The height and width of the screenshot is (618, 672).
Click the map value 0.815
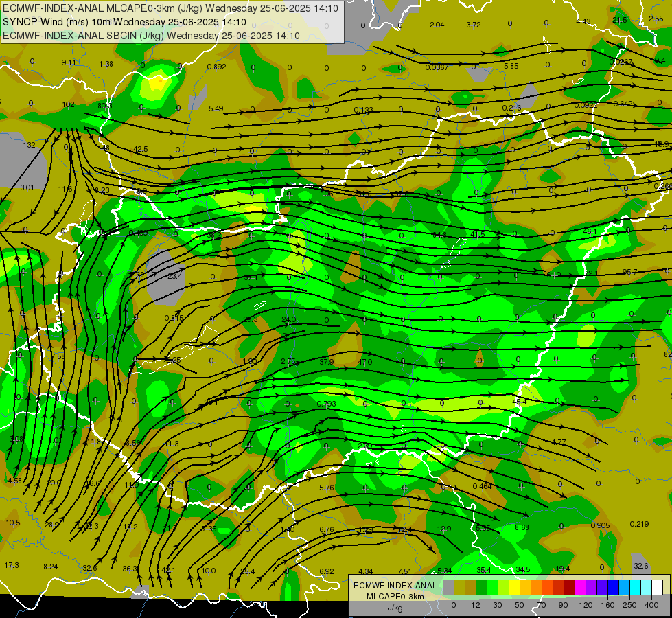tap(174, 318)
